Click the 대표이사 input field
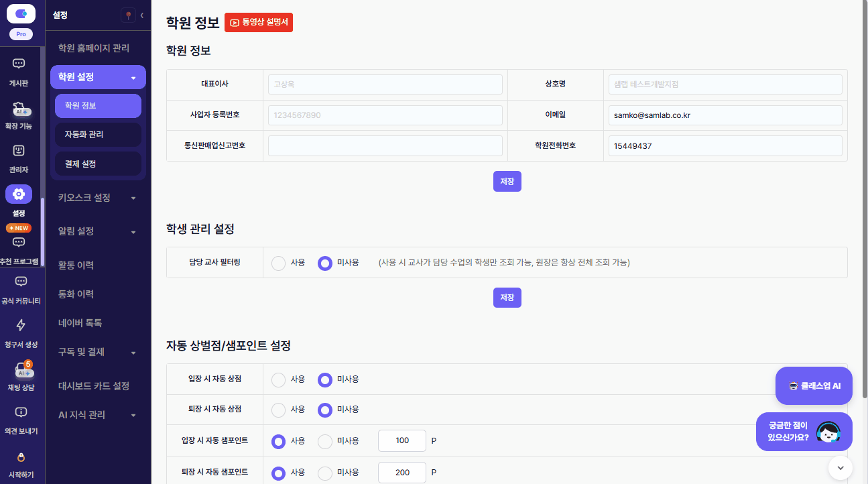The width and height of the screenshot is (868, 484). 385,84
